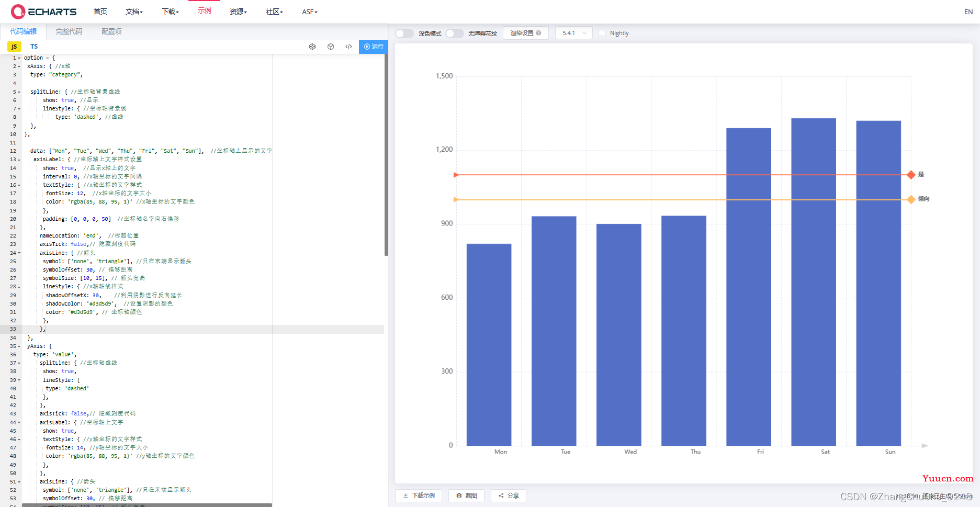Collapse axisLine fold at line 24
980x507 pixels.
coord(19,253)
